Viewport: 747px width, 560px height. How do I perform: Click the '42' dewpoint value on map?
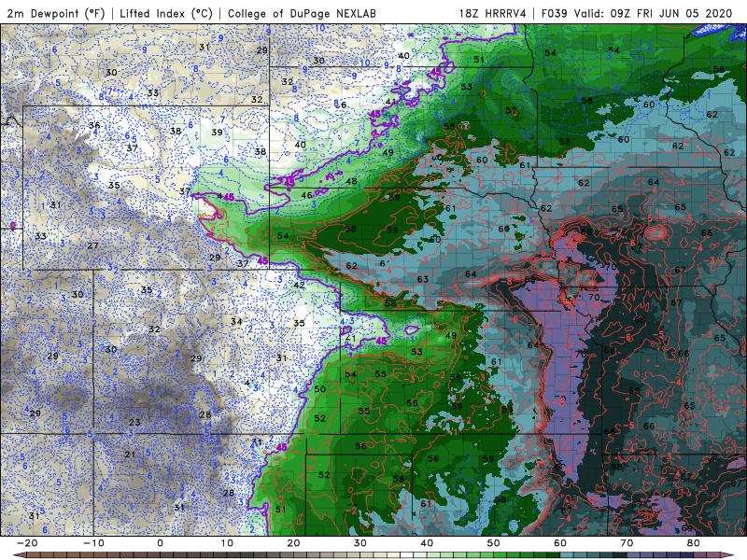(x=299, y=286)
